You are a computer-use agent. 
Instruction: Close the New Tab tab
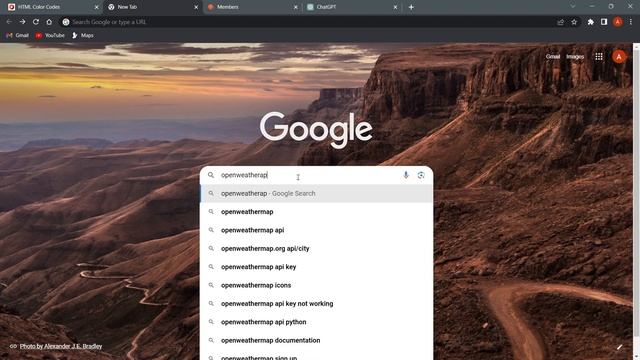click(x=196, y=7)
